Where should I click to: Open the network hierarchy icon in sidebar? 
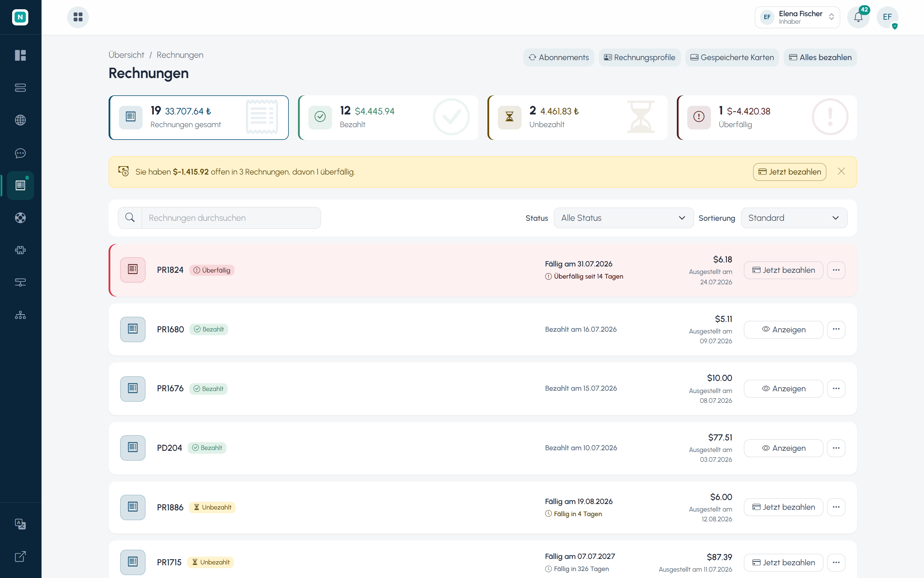20,315
